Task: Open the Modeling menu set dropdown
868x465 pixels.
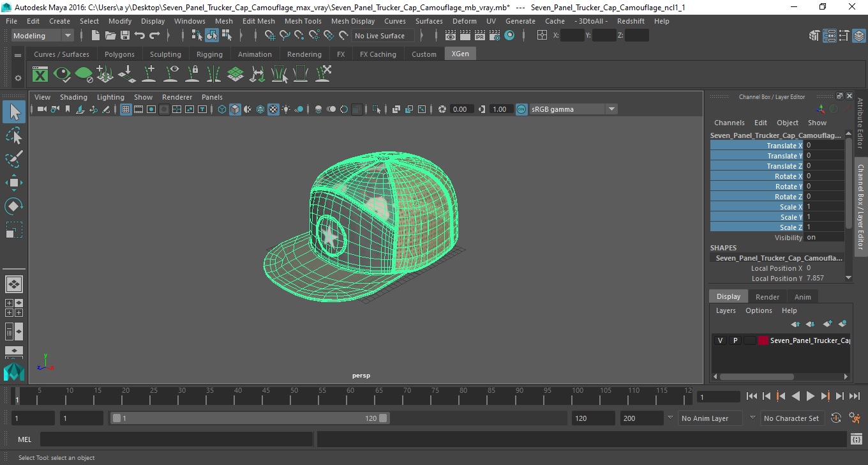Action: [x=43, y=36]
